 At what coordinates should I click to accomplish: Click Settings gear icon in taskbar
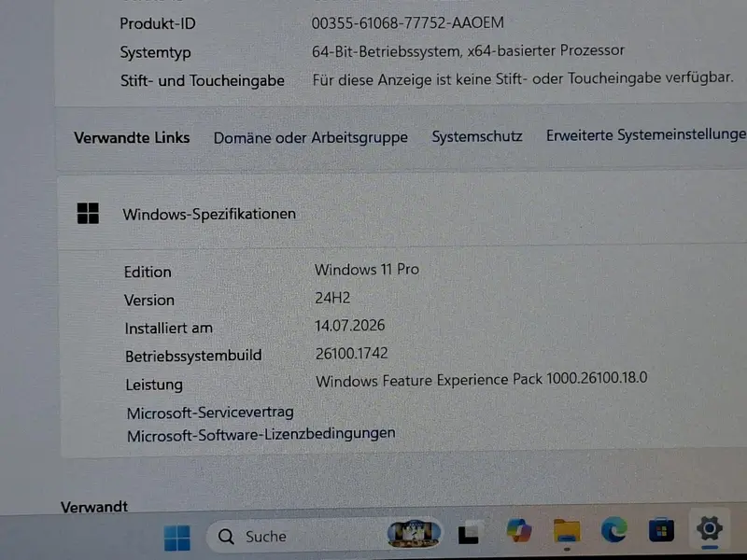pos(710,528)
